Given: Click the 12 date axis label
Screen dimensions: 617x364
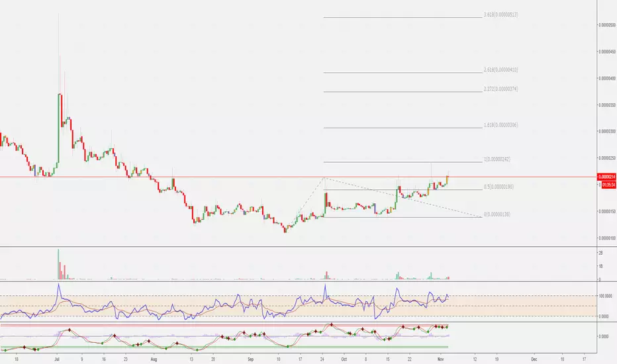Looking at the screenshot, I should pos(475,359).
